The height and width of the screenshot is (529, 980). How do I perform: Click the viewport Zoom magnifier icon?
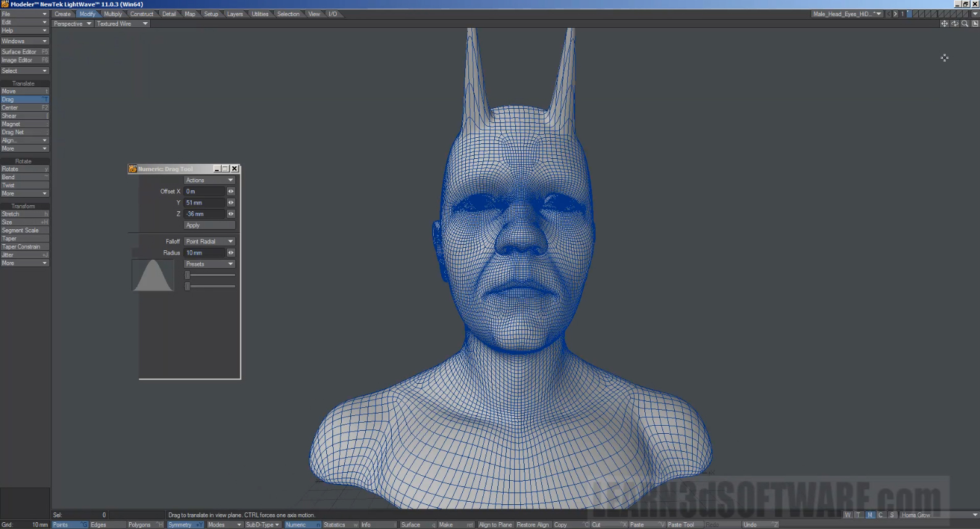(965, 23)
